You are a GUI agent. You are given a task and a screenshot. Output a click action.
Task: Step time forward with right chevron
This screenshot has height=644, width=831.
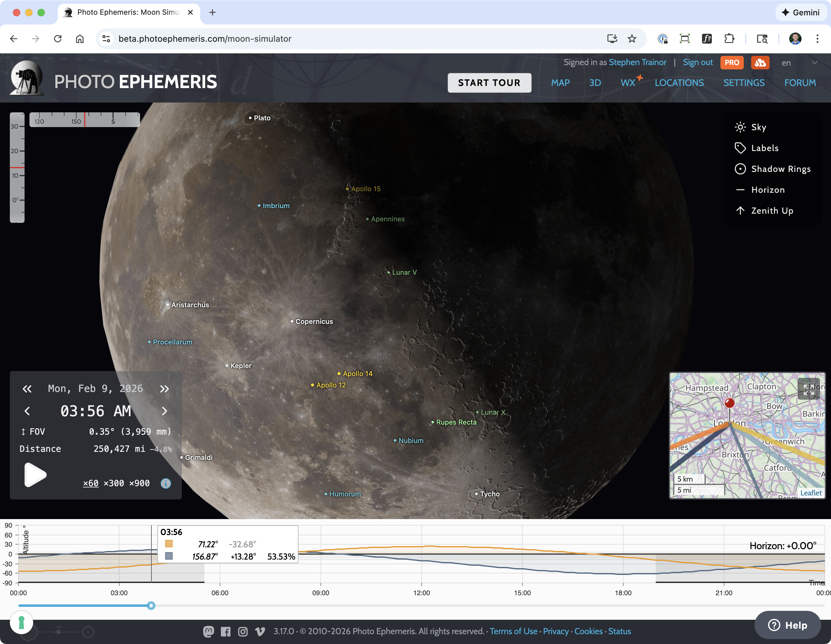click(164, 411)
